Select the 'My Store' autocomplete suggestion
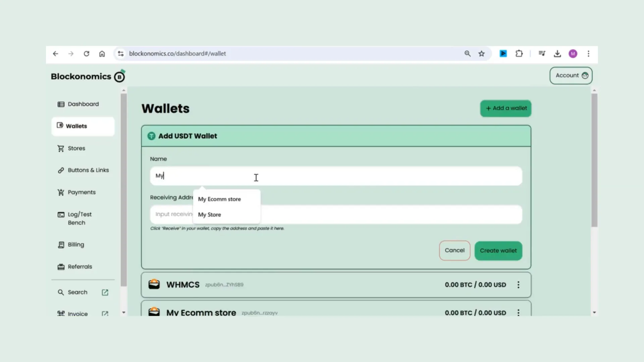The height and width of the screenshot is (362, 644). pos(209,215)
